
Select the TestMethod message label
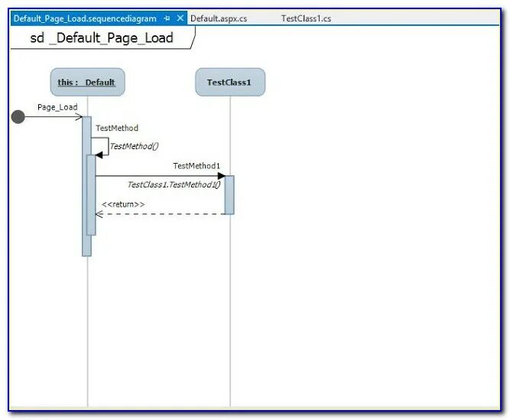pos(117,128)
